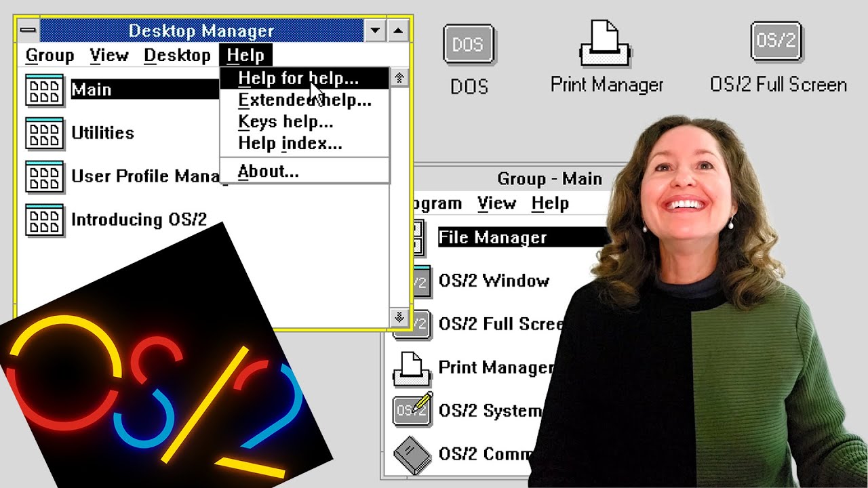The width and height of the screenshot is (868, 488).
Task: Click the OS/2 Full Screen icon in Group - Main
Action: tap(412, 325)
